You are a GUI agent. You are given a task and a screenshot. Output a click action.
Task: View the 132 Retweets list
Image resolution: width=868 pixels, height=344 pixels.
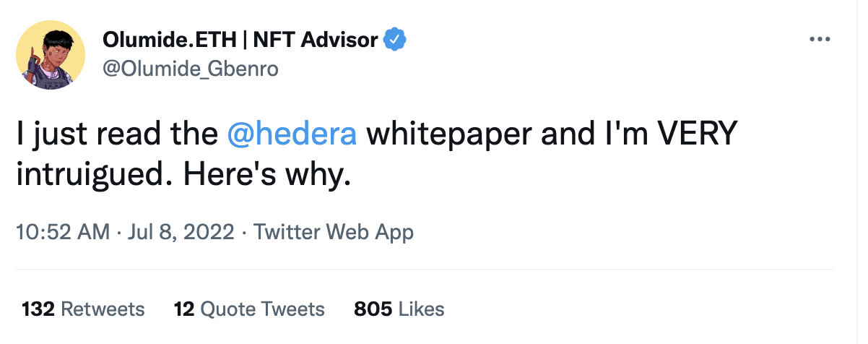pyautogui.click(x=83, y=309)
